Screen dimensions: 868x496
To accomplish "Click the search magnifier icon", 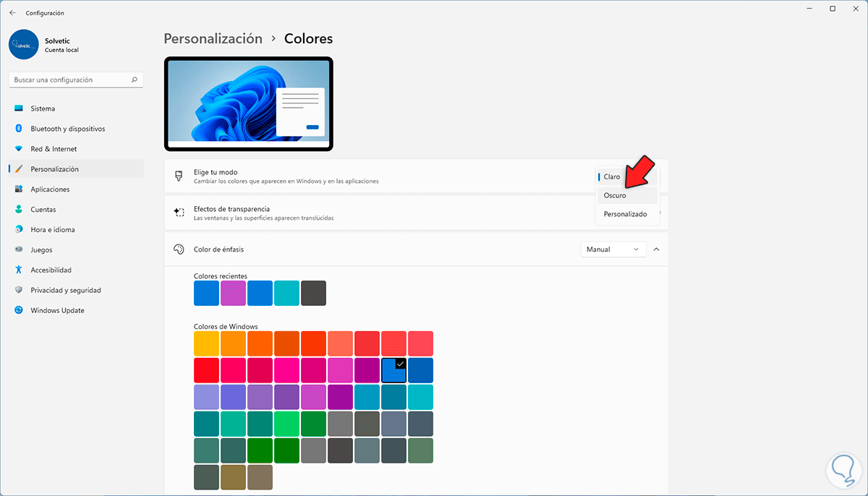I will tap(135, 80).
